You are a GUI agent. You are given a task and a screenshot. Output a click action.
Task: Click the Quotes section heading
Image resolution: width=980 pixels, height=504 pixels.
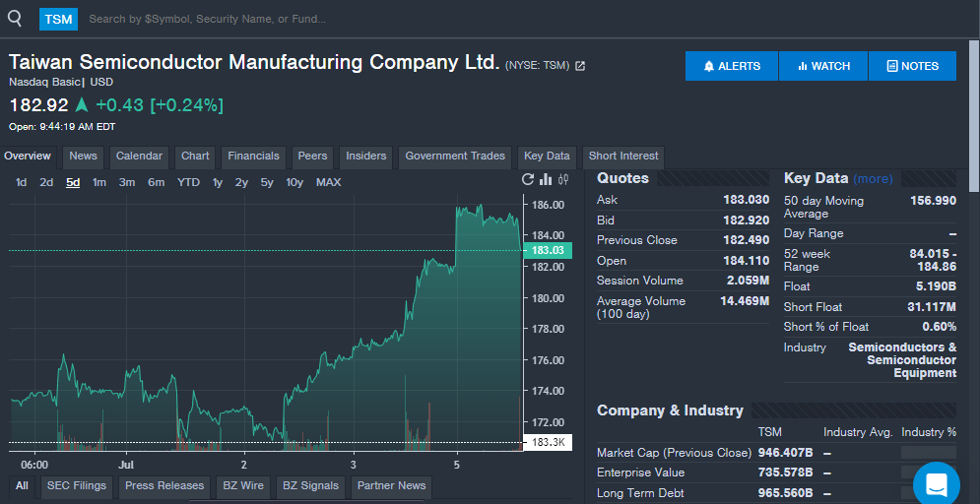tap(622, 178)
